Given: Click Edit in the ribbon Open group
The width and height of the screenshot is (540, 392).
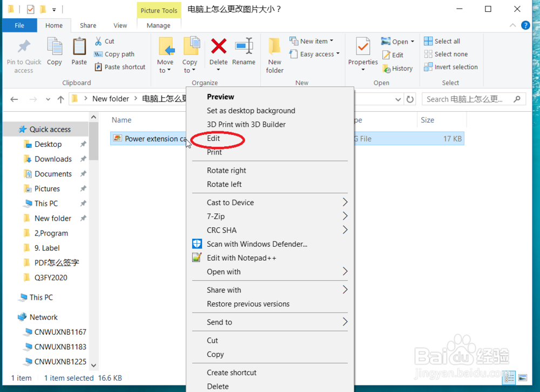Looking at the screenshot, I should pos(393,55).
